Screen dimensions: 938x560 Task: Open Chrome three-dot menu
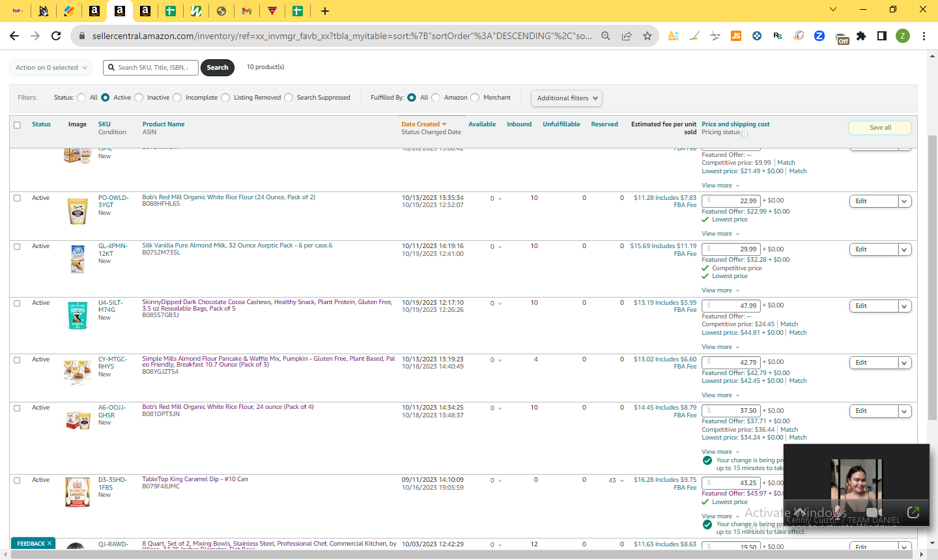tap(924, 36)
